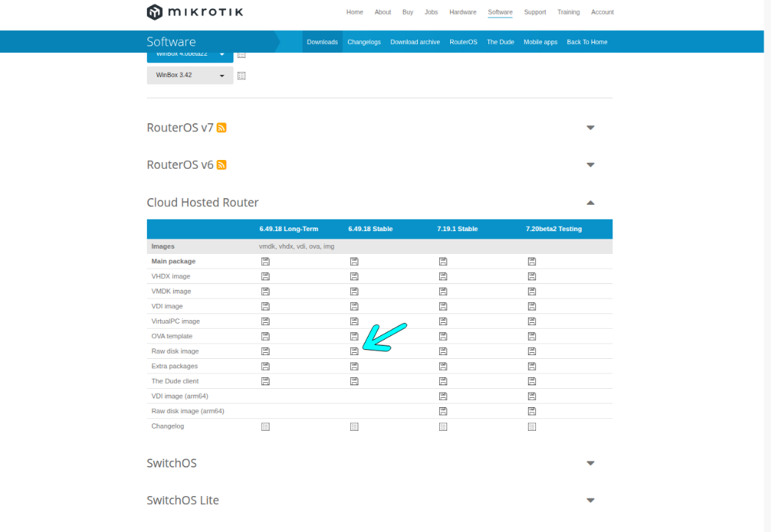Download VMDK image for 6.49.18 Stable
Screen dimensions: 771x532
click(354, 291)
